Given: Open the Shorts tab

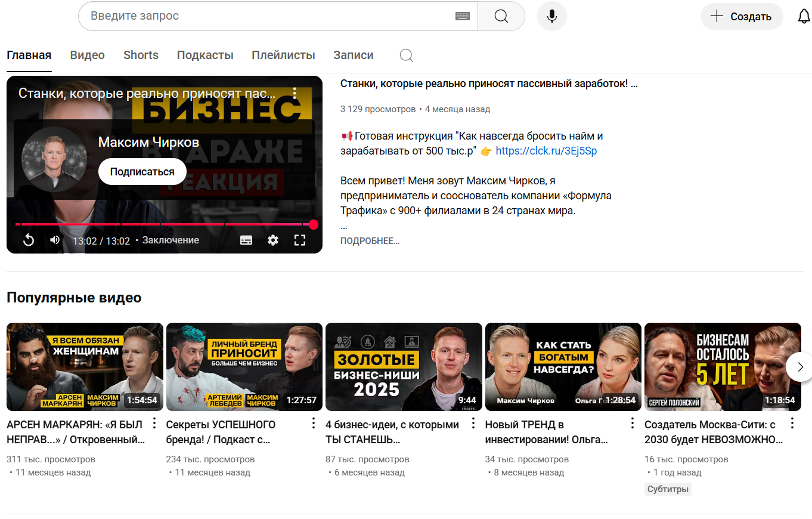Looking at the screenshot, I should (x=141, y=55).
